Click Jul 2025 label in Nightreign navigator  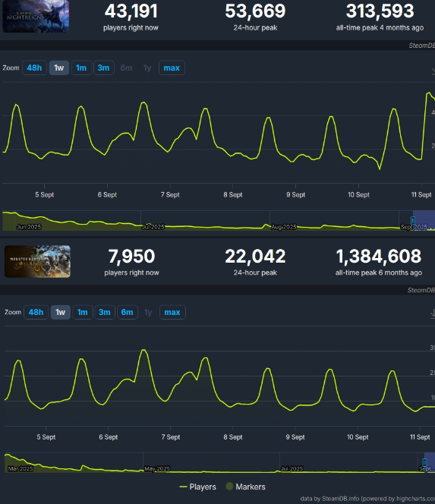tap(153, 227)
